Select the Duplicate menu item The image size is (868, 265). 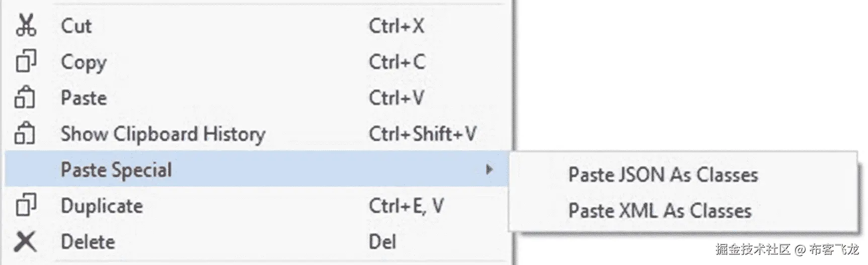102,206
